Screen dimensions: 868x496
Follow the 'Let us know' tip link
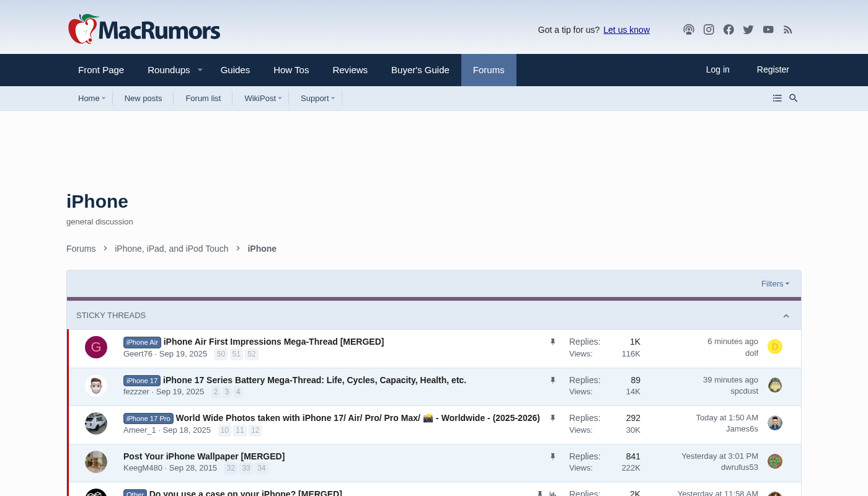click(626, 30)
